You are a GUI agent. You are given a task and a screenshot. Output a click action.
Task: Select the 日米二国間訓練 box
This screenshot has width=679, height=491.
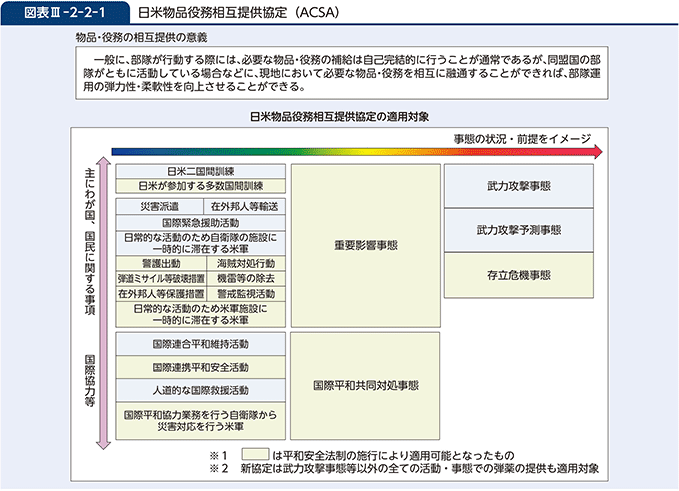(x=200, y=171)
